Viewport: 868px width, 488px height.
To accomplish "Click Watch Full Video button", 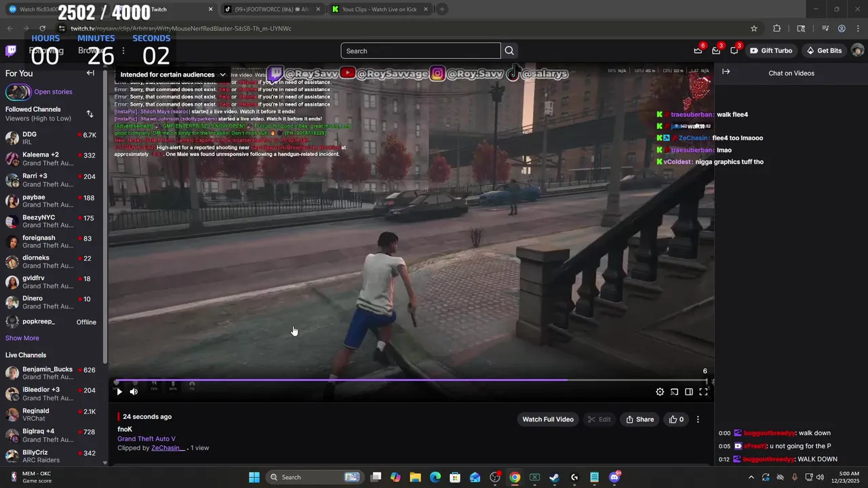I will tap(548, 420).
